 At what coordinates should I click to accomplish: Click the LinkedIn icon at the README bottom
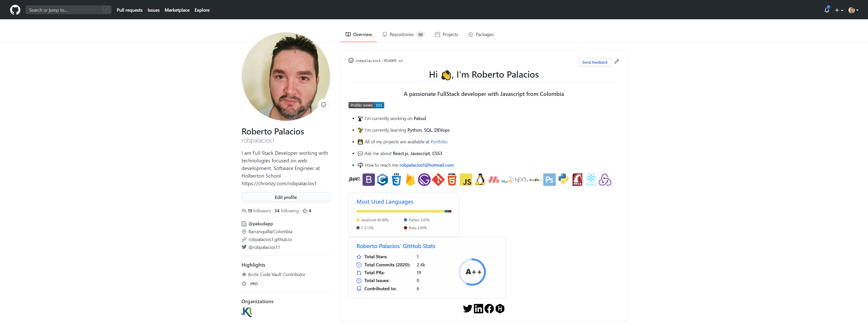(x=478, y=308)
